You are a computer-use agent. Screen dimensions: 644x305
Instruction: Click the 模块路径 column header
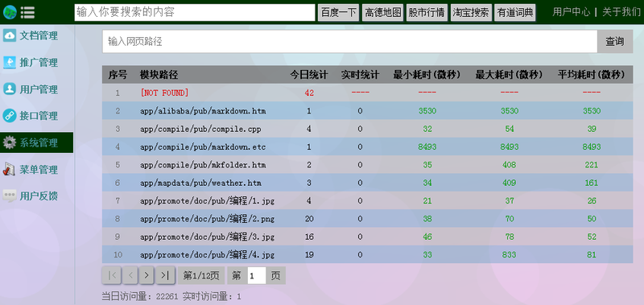159,75
